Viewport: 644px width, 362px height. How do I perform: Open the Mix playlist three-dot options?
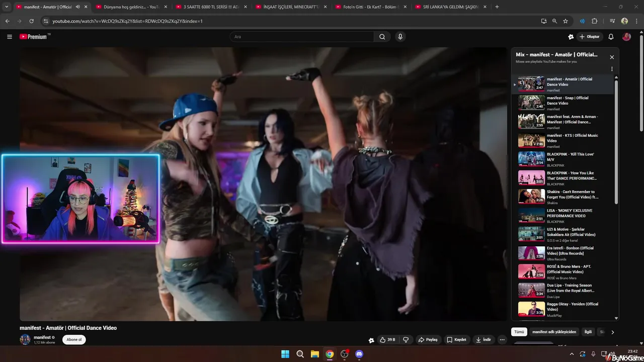[x=612, y=69]
